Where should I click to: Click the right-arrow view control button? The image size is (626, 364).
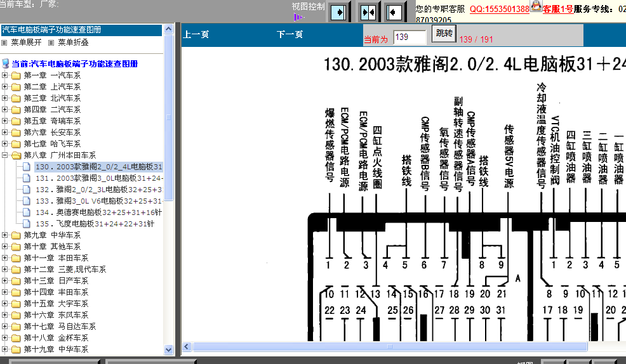pyautogui.click(x=339, y=12)
